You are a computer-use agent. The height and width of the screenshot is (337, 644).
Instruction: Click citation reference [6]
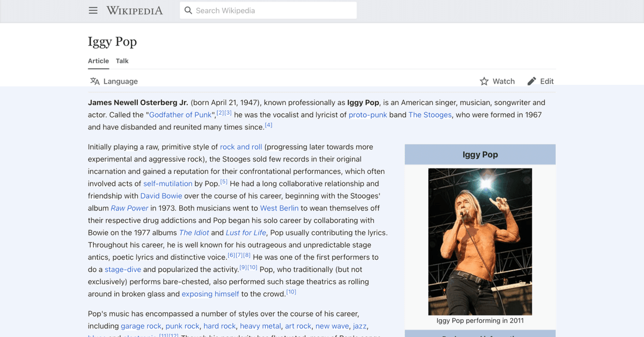tap(231, 255)
